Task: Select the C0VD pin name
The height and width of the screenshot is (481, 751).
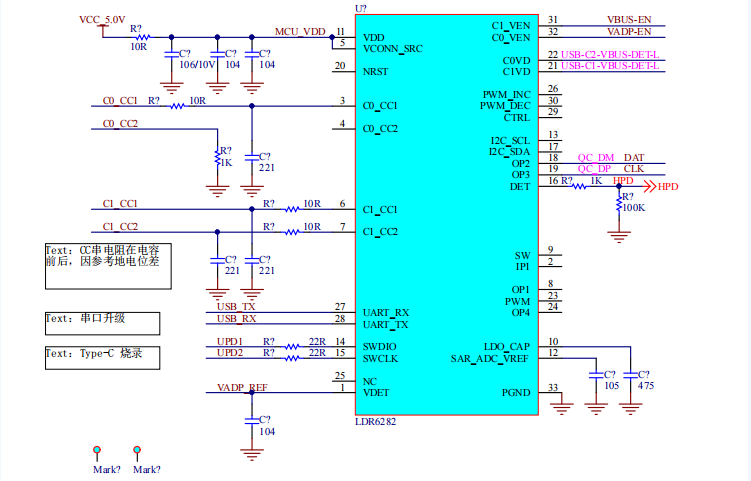Action: coord(516,61)
